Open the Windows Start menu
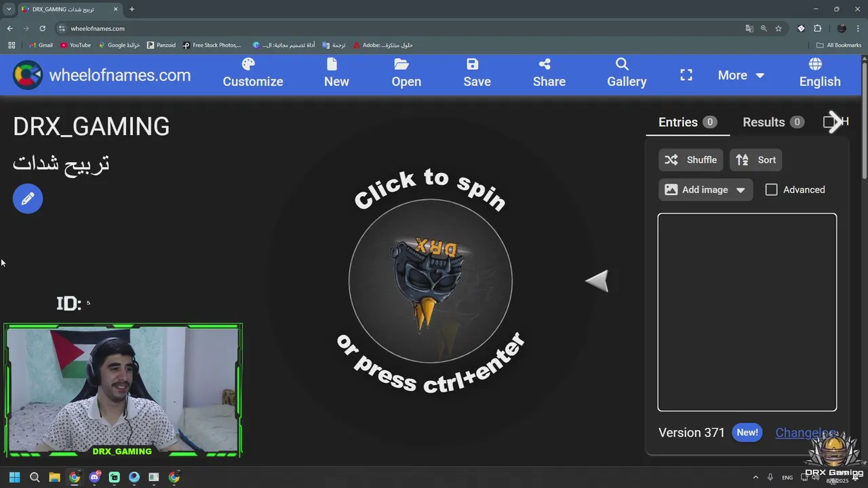Viewport: 868px width, 488px height. click(14, 477)
